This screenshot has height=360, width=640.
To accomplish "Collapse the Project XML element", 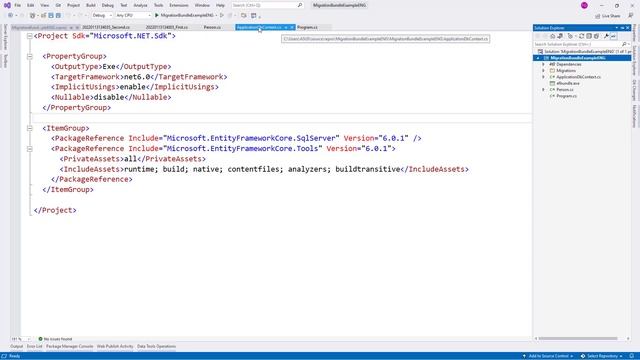I will (29, 36).
